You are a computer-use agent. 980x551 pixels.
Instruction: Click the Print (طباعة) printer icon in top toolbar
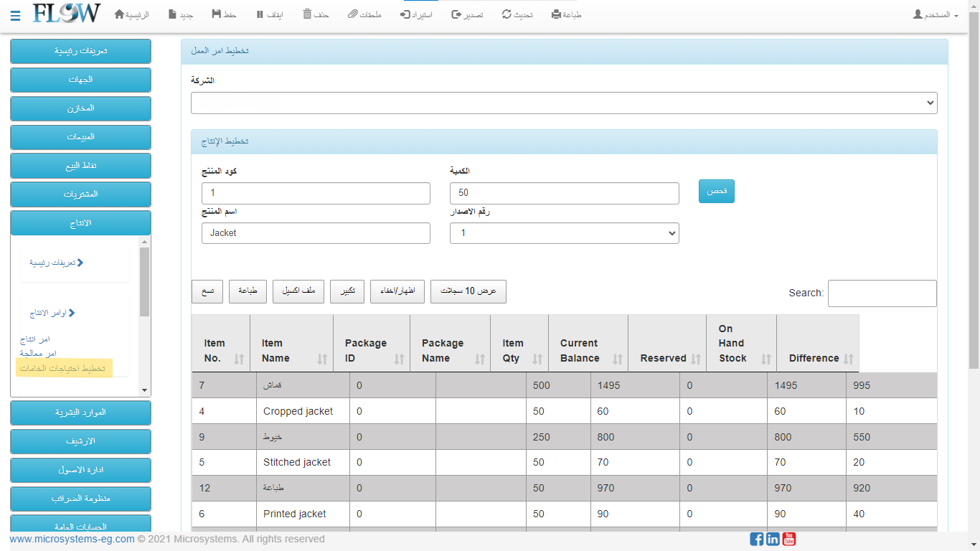(x=556, y=14)
